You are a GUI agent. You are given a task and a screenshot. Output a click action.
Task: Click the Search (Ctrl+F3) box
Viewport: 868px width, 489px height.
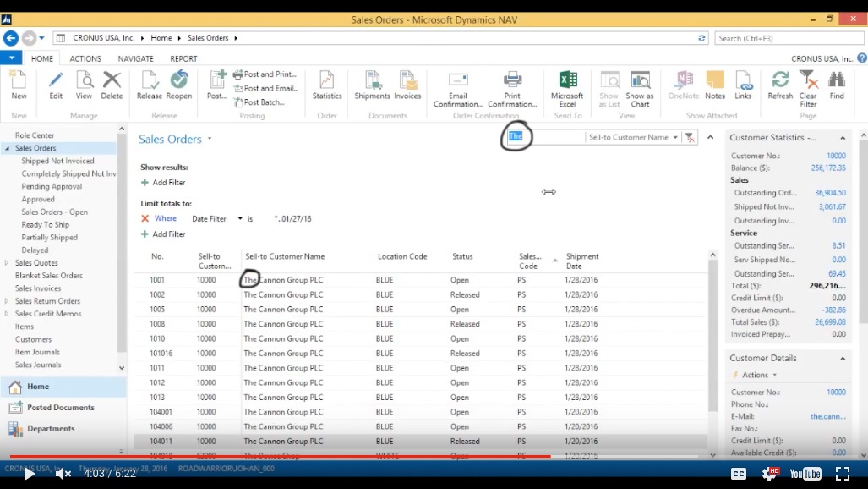click(789, 38)
